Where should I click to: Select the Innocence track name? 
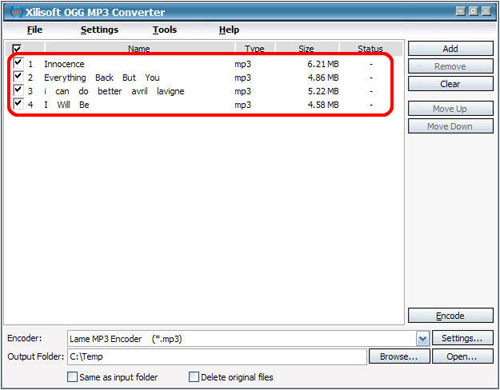pos(64,64)
